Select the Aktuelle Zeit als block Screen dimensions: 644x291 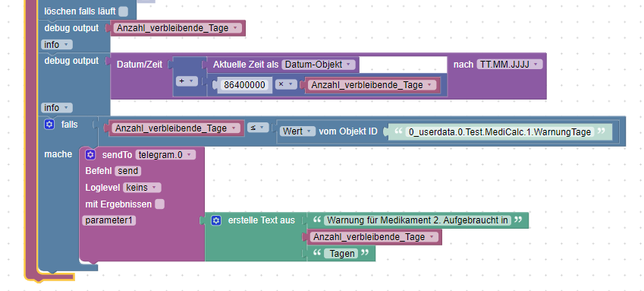(246, 65)
